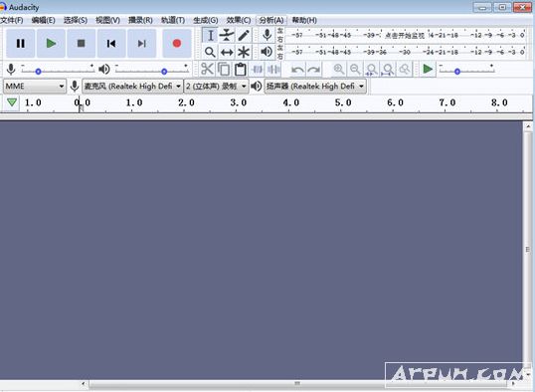The image size is (535, 392).
Task: Click the Zoom Toggle icon
Action: tap(405, 70)
